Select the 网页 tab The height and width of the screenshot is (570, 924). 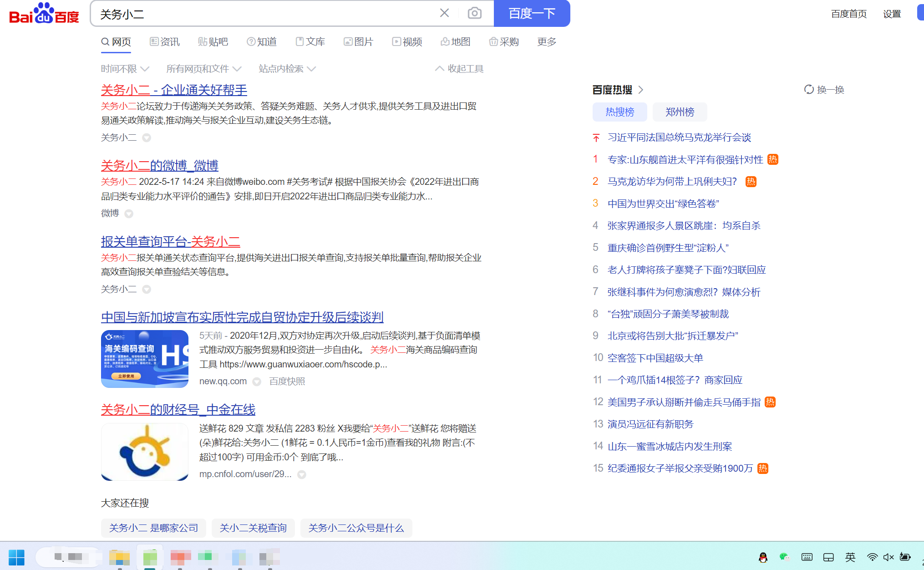pyautogui.click(x=116, y=42)
